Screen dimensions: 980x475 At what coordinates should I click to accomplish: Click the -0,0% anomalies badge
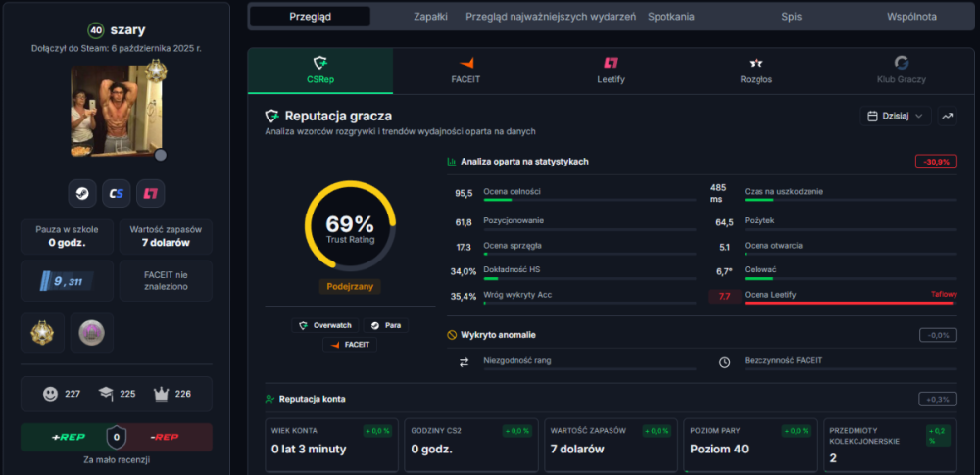click(x=938, y=335)
